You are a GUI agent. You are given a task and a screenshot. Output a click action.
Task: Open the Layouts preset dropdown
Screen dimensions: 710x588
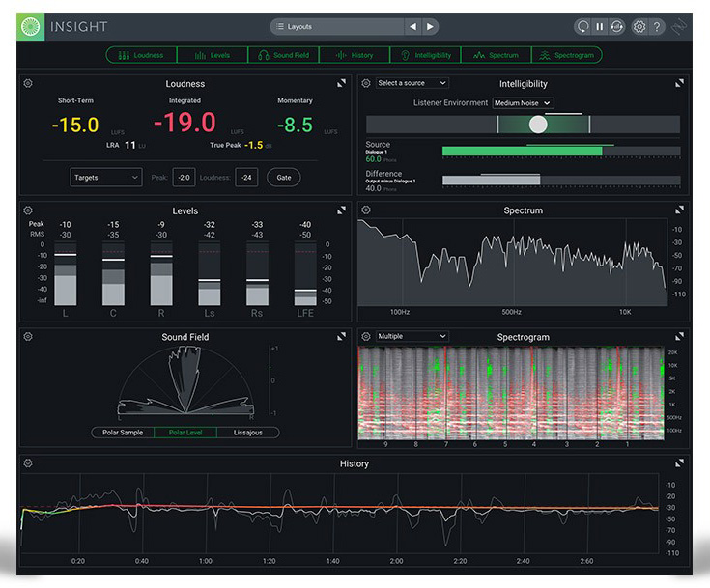click(x=334, y=27)
